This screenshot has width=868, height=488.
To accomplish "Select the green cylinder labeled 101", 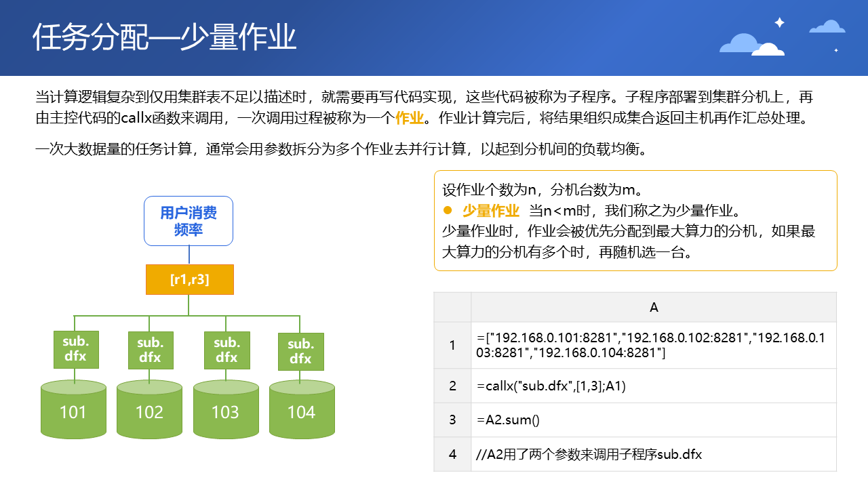I will [x=73, y=409].
